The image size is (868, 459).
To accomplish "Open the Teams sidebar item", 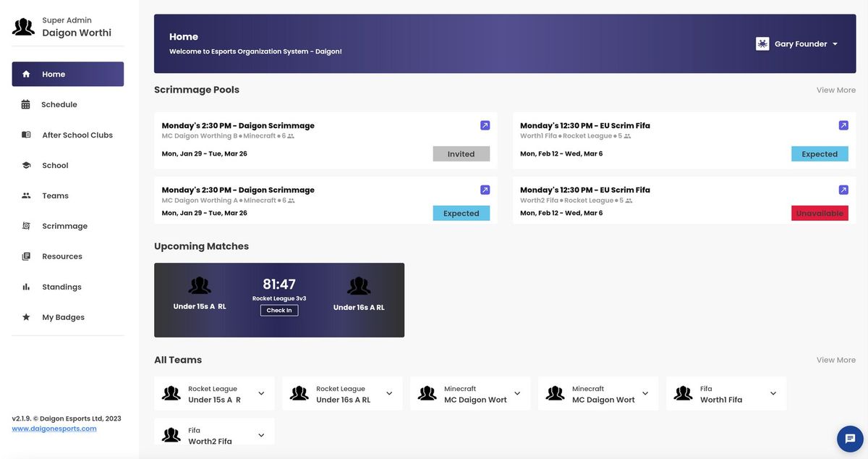I will pos(68,195).
